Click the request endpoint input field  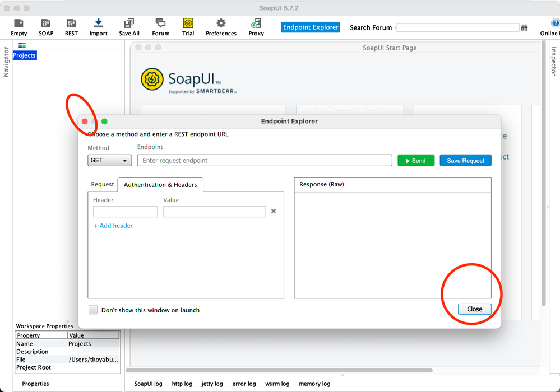265,161
